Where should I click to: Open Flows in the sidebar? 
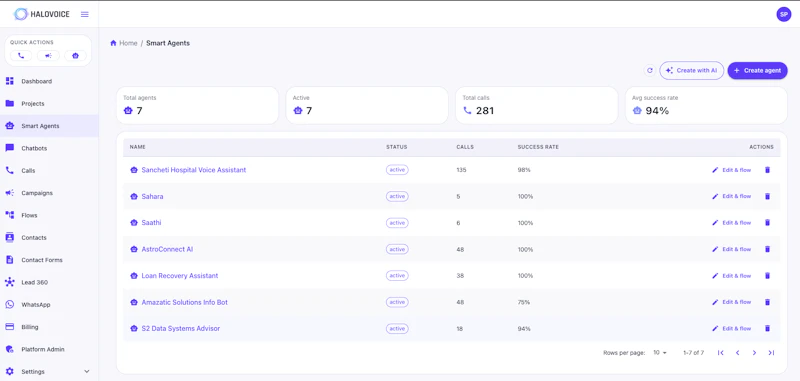click(49, 215)
